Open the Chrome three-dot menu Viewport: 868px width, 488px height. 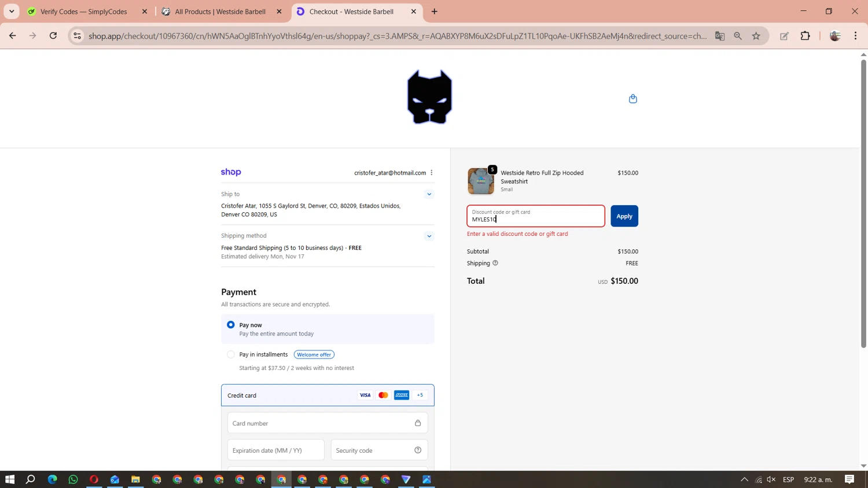click(x=855, y=36)
